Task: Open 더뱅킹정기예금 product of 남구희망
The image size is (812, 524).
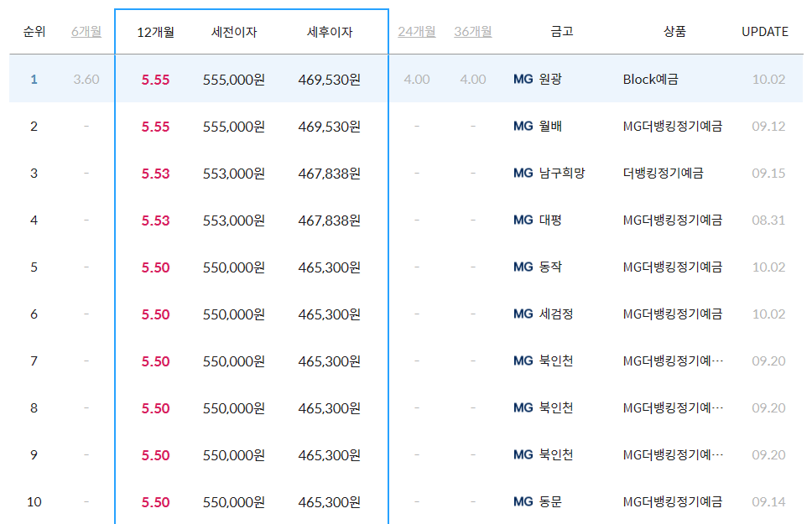Action: click(x=662, y=174)
